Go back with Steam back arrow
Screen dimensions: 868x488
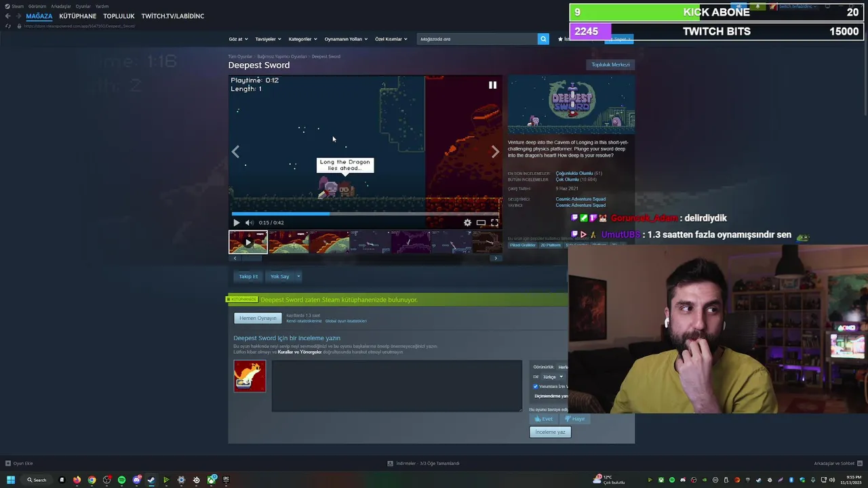coord(8,16)
